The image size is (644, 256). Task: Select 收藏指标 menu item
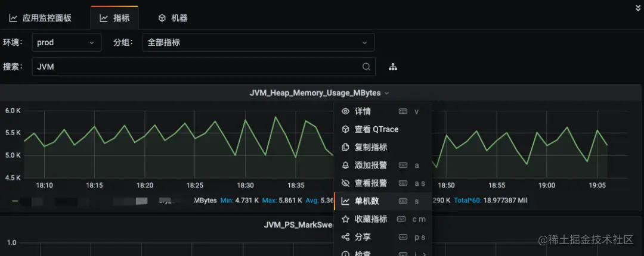[x=383, y=219]
